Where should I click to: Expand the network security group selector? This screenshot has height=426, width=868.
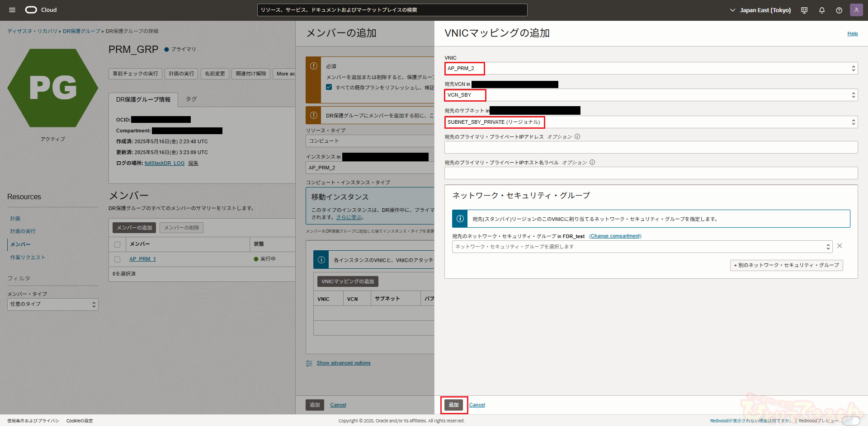point(642,247)
